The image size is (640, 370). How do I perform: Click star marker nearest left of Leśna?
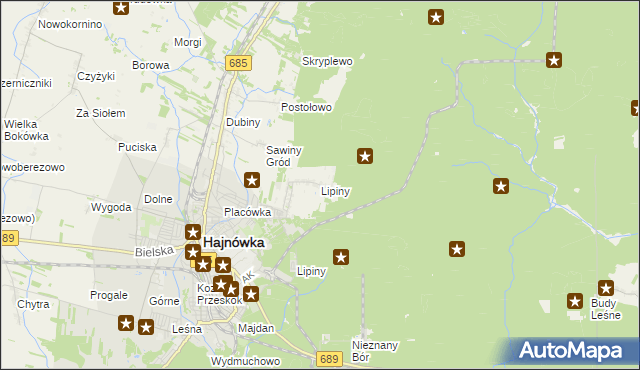click(x=146, y=327)
